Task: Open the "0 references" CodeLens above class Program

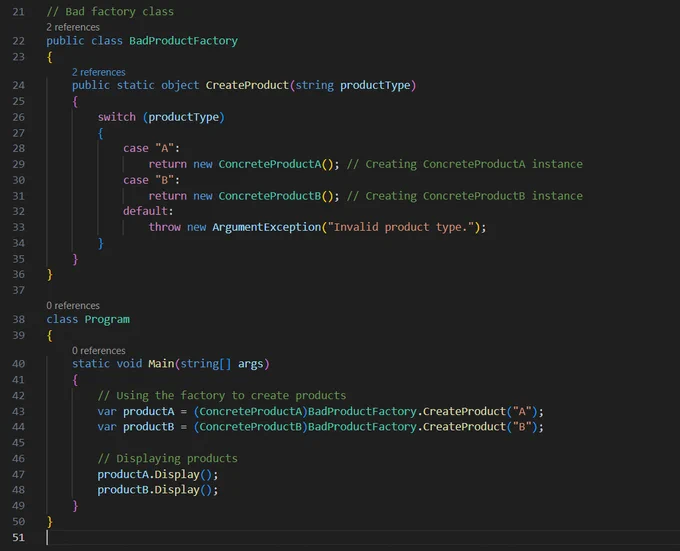Action: pyautogui.click(x=73, y=306)
